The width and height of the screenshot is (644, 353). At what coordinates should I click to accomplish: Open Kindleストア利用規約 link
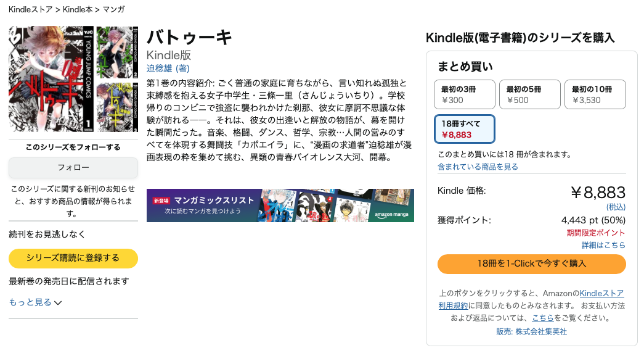531,299
